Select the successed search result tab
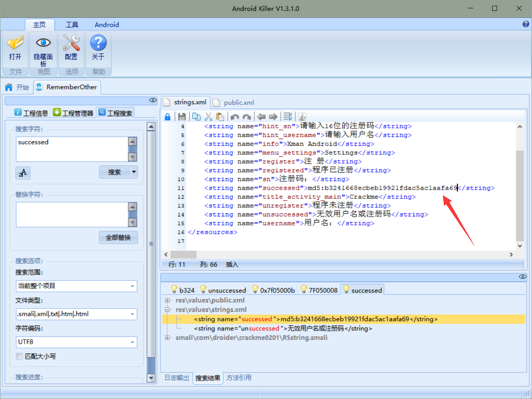This screenshot has width=532, height=399. 362,290
